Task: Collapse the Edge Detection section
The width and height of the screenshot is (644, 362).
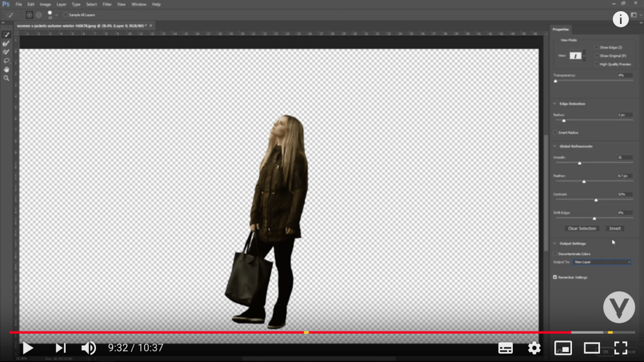Action: 555,104
